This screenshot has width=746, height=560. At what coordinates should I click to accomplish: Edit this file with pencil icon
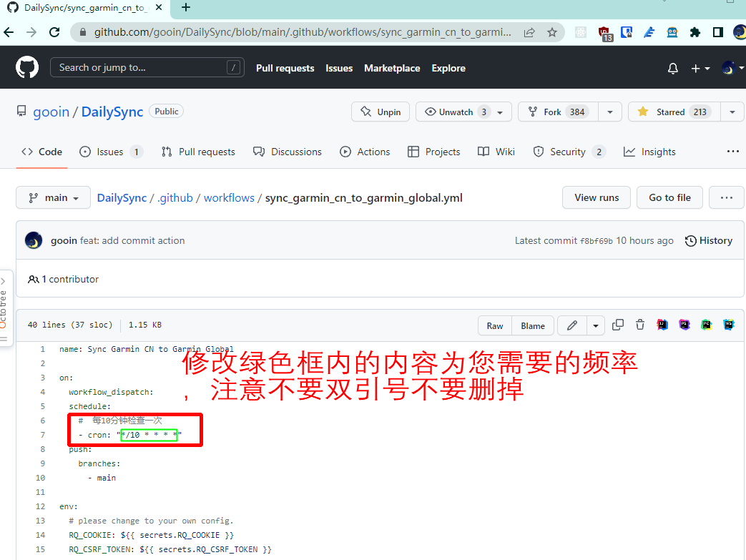(572, 325)
